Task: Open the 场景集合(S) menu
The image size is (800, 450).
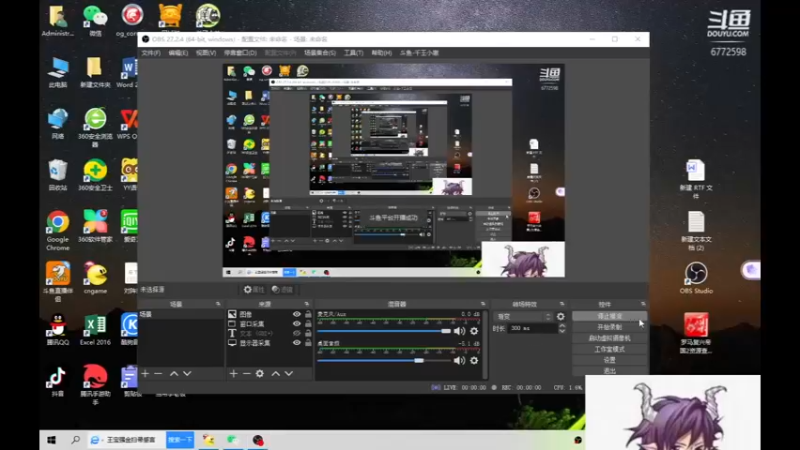Action: point(320,53)
